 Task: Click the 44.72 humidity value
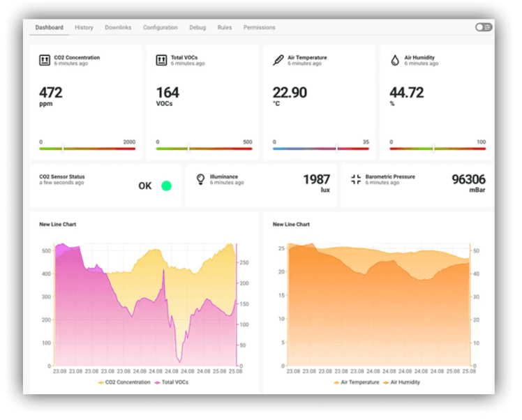406,93
